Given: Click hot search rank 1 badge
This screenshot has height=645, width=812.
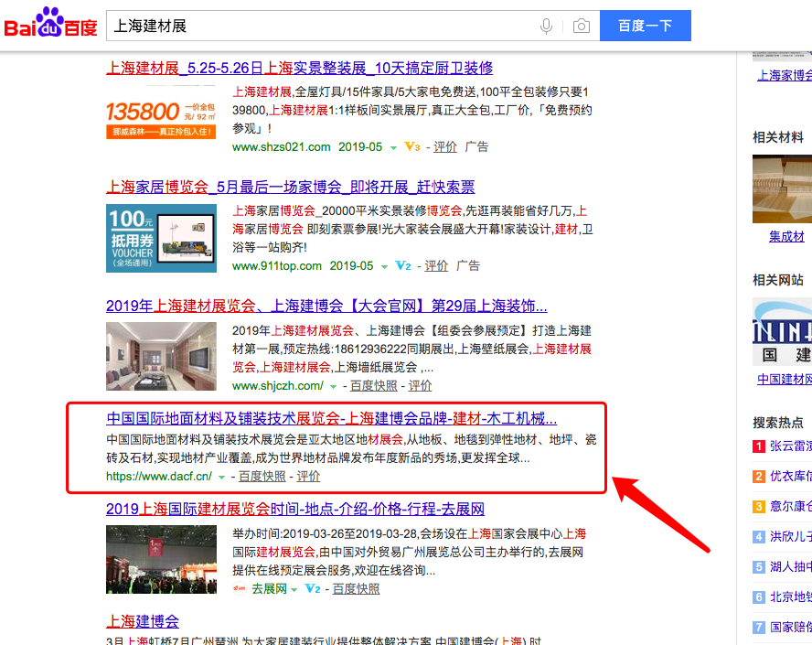Looking at the screenshot, I should click(x=759, y=446).
